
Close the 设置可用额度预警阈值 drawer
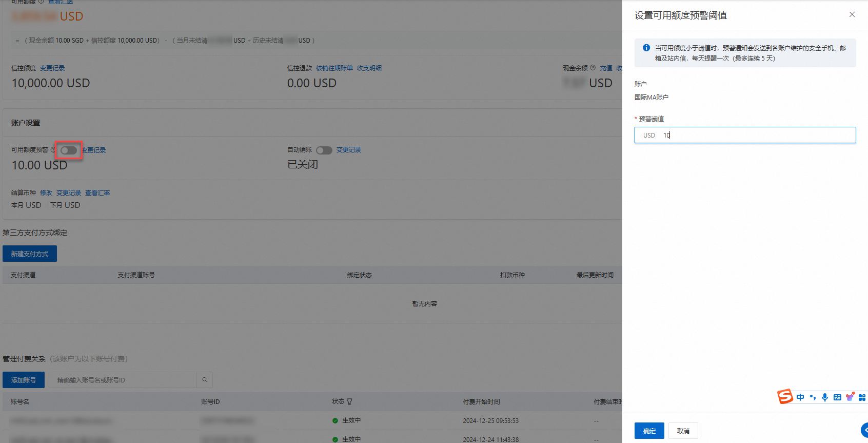pos(852,14)
